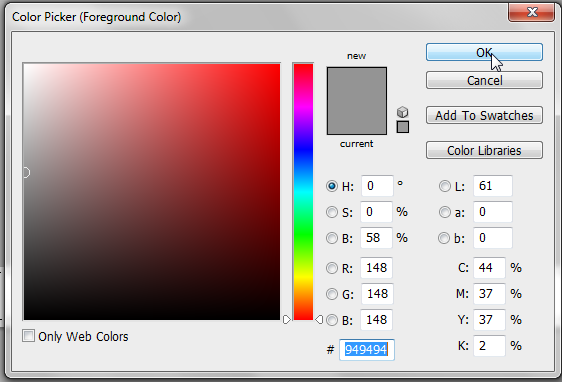Screen dimensions: 562x382
Task: Click the out-of-gamut web-safe cube icon
Action: tap(403, 112)
